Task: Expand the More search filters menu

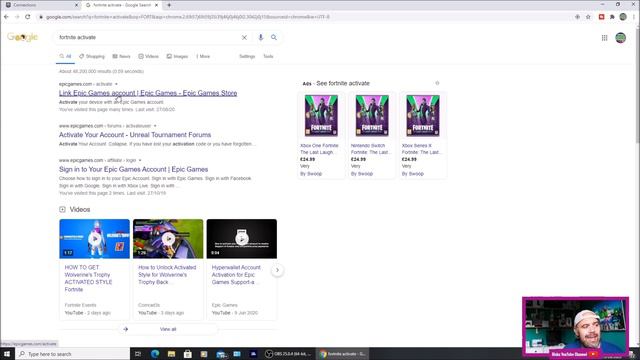Action: tap(203, 56)
